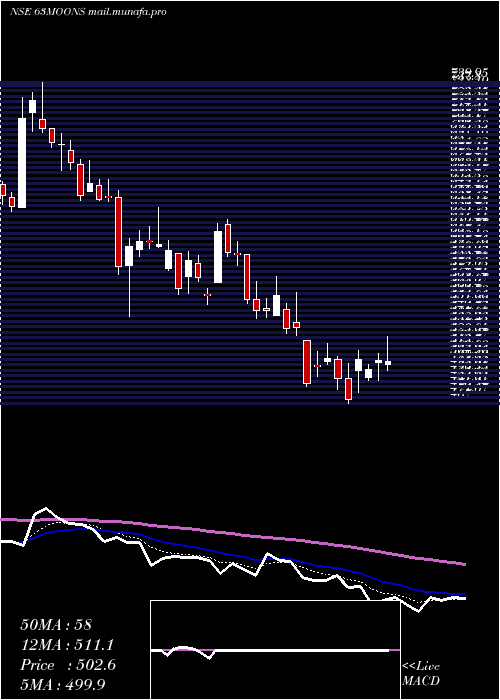
Task: Click the NSE 63MOONS mail.munafa.pro title text
Action: point(88,12)
